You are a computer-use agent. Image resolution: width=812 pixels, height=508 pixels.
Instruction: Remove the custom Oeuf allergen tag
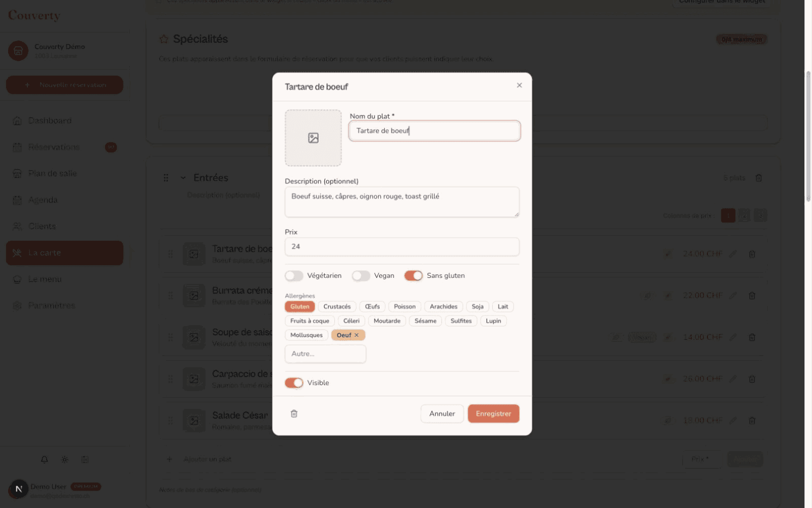pos(357,335)
